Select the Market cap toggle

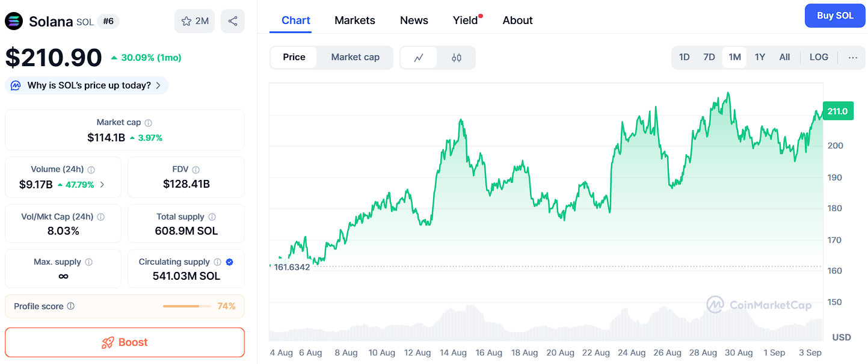(356, 58)
